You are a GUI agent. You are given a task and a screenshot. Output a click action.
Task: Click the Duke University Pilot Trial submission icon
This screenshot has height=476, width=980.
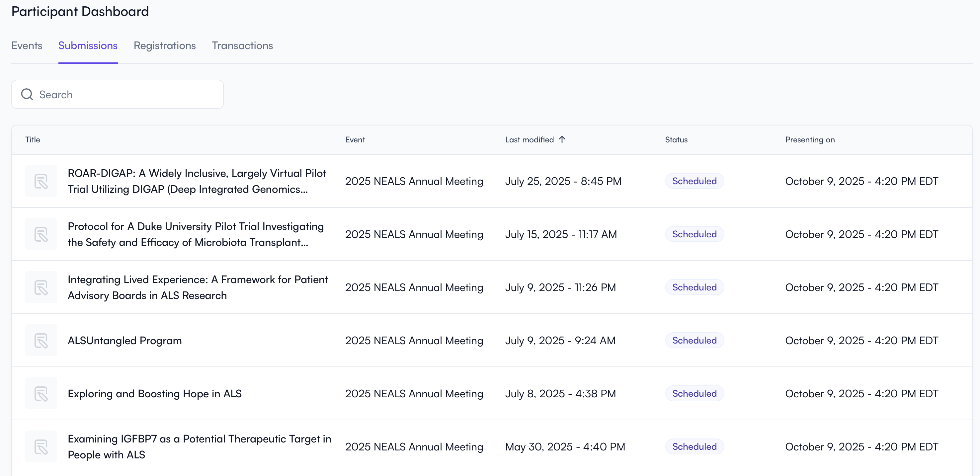41,234
